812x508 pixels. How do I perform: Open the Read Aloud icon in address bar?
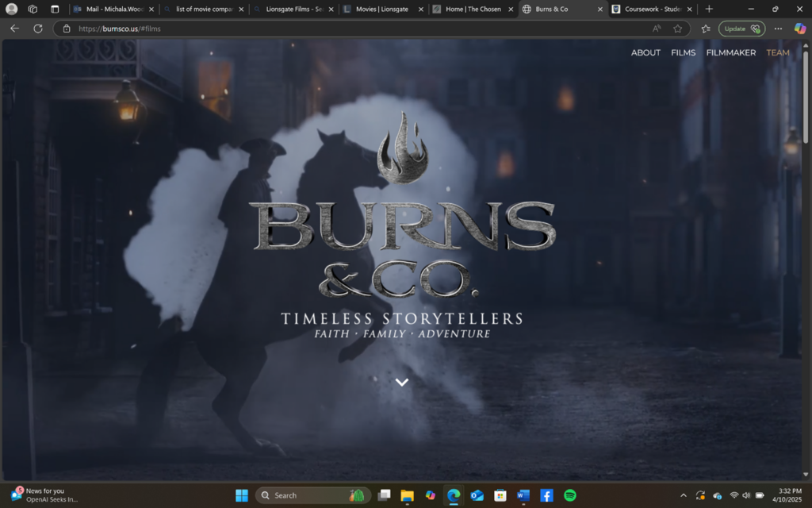[657, 29]
